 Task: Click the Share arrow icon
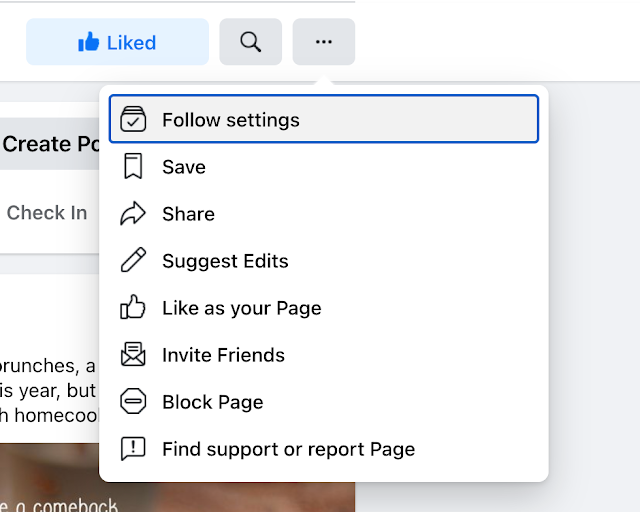(x=133, y=214)
